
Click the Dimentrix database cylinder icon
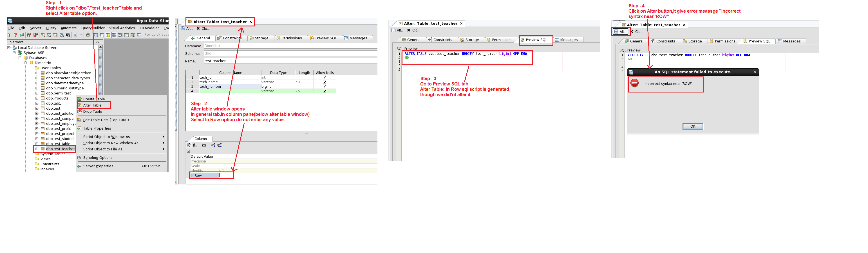point(32,63)
